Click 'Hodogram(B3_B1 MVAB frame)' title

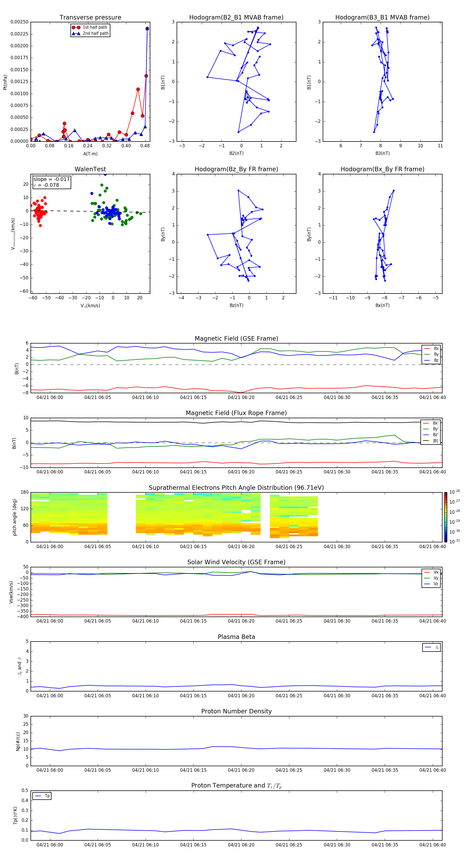(382, 18)
